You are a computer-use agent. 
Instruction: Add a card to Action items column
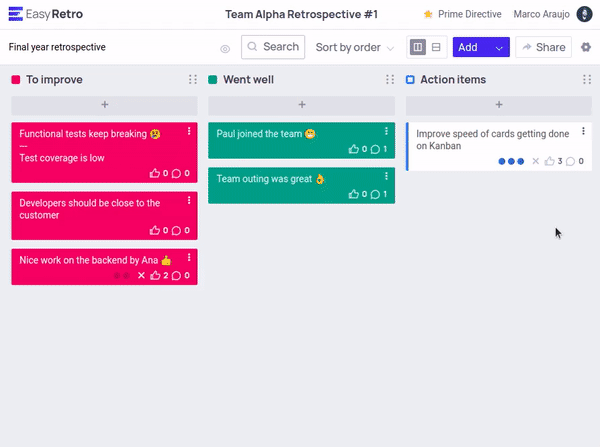click(x=499, y=105)
